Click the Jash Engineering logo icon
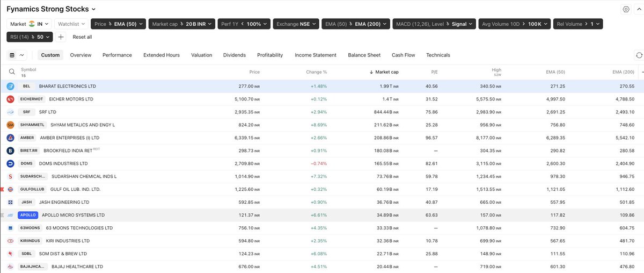This screenshot has width=644, height=273. pyautogui.click(x=10, y=202)
